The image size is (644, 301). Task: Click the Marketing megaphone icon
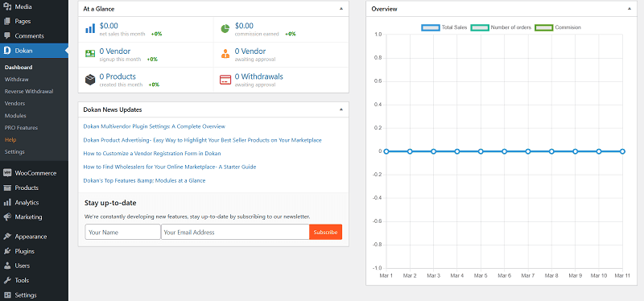point(7,216)
